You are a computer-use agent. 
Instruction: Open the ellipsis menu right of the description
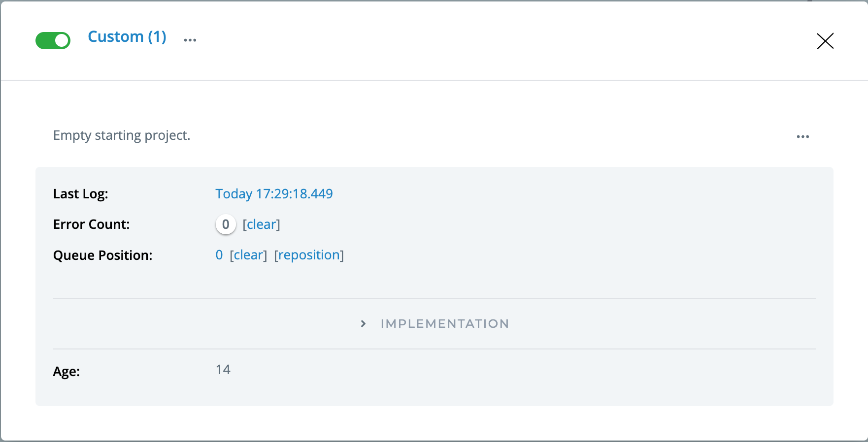coord(802,137)
